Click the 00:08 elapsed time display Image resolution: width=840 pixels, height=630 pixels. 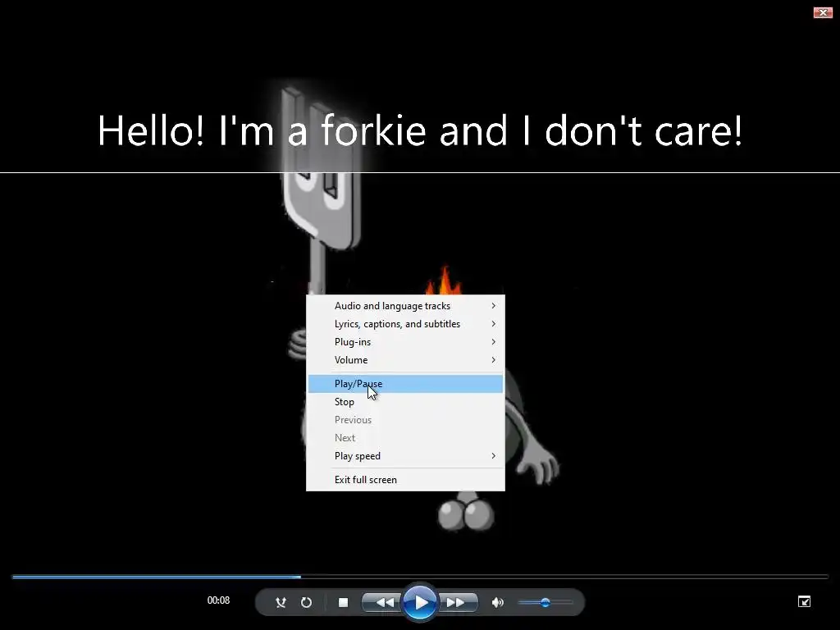click(218, 600)
